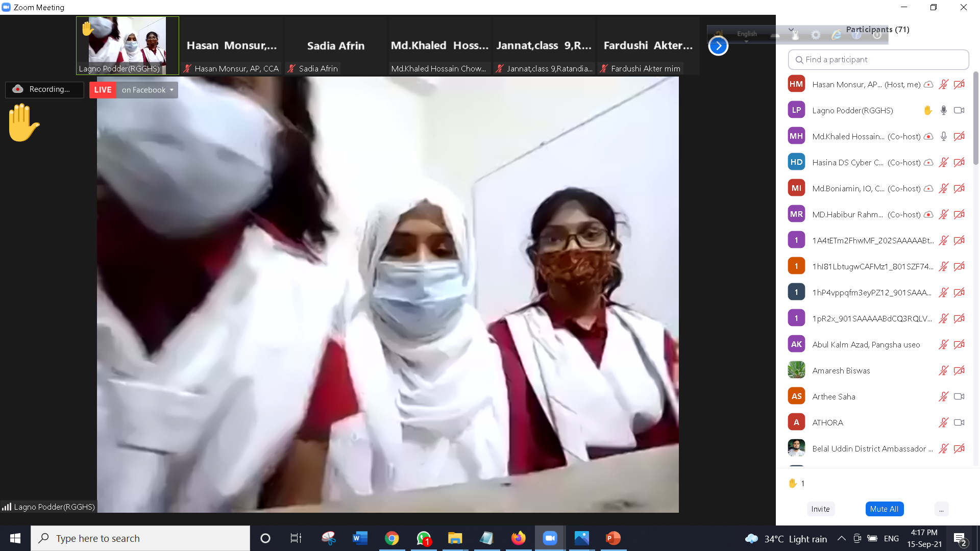
Task: Click Hasina DS Cyber C... muted mic icon
Action: [943, 163]
